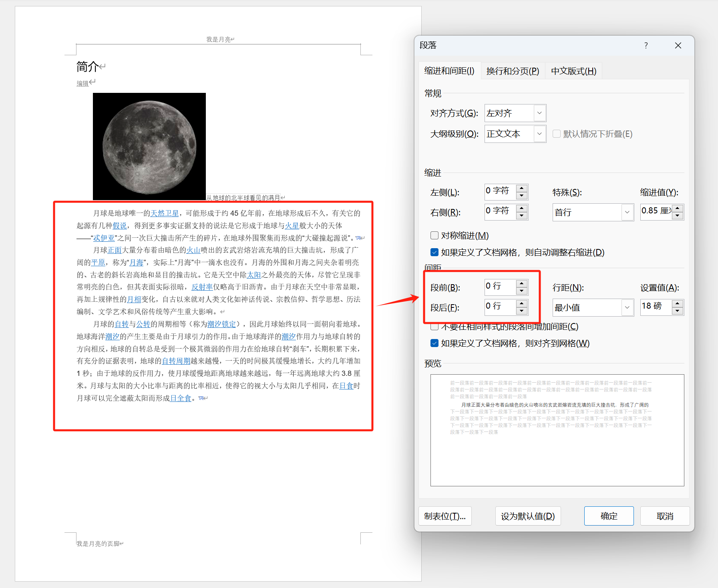This screenshot has width=718, height=588.
Task: Expand the 特殊 首行 indent dropdown
Action: coord(627,212)
